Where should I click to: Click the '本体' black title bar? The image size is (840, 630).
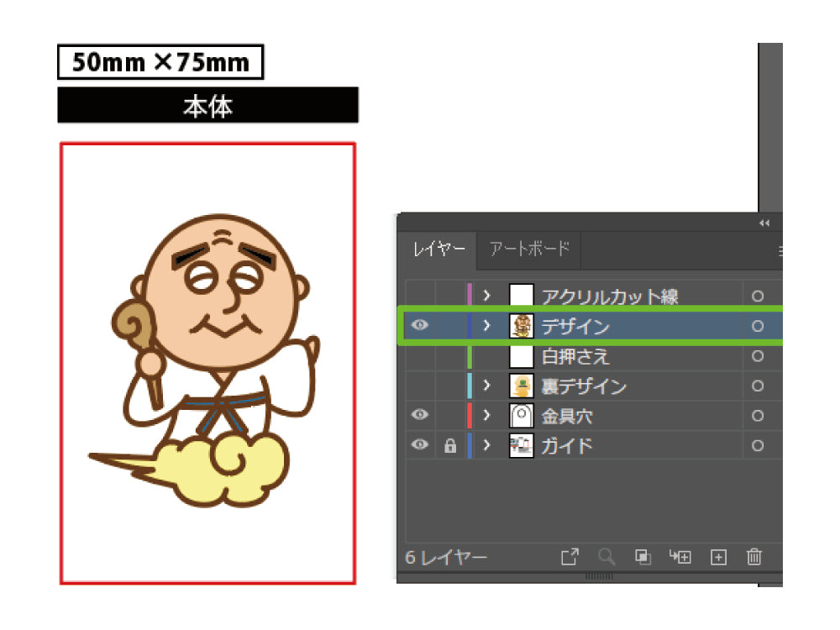207,106
